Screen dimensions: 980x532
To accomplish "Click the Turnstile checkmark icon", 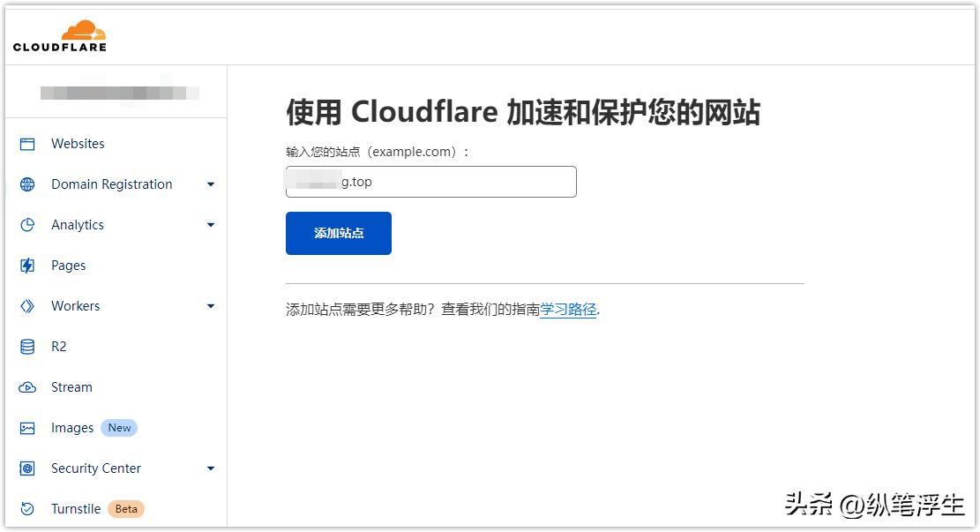I will click(x=27, y=508).
